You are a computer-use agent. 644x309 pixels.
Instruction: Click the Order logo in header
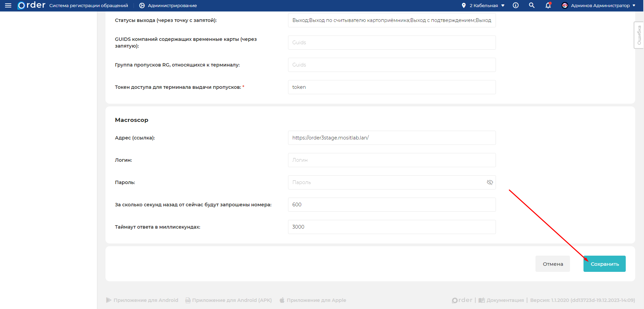31,5
